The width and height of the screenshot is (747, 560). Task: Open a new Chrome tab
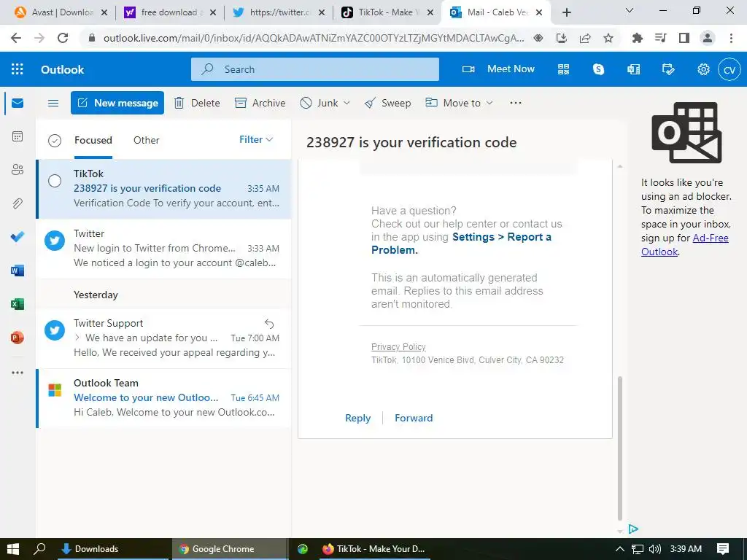(566, 12)
